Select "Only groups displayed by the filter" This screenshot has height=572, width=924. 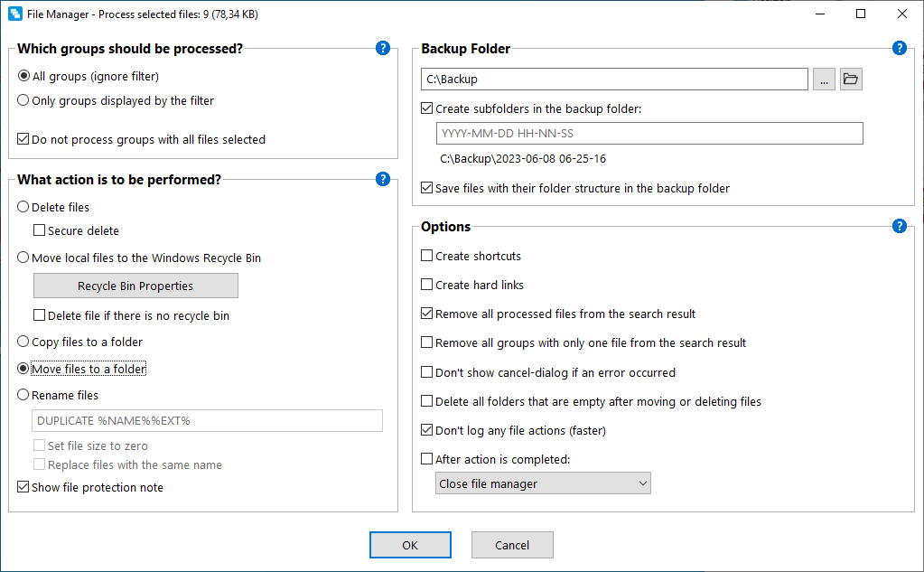pyautogui.click(x=22, y=100)
